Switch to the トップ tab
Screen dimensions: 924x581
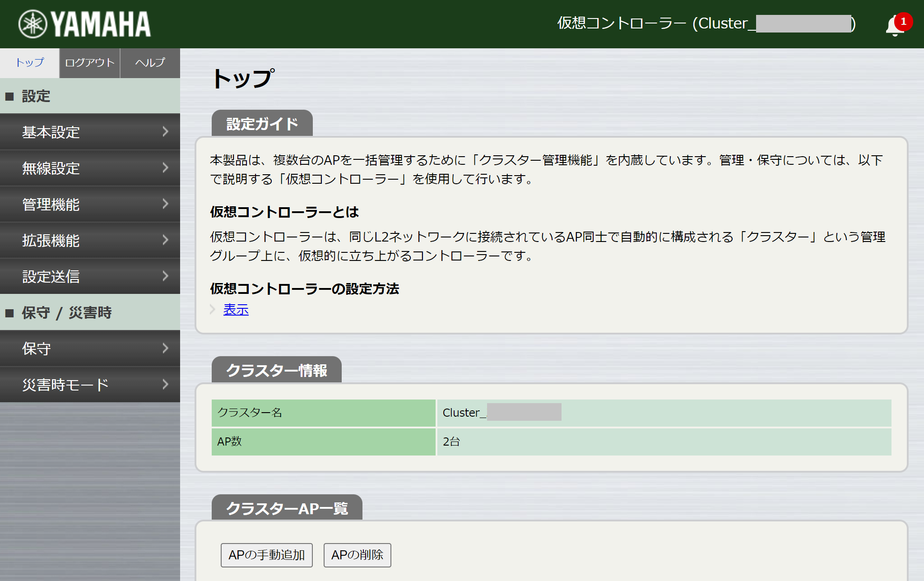point(29,63)
